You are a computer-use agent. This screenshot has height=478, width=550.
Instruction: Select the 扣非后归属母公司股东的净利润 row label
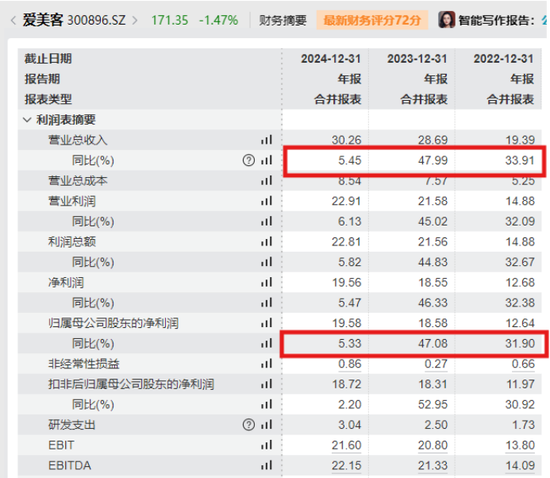tap(131, 384)
